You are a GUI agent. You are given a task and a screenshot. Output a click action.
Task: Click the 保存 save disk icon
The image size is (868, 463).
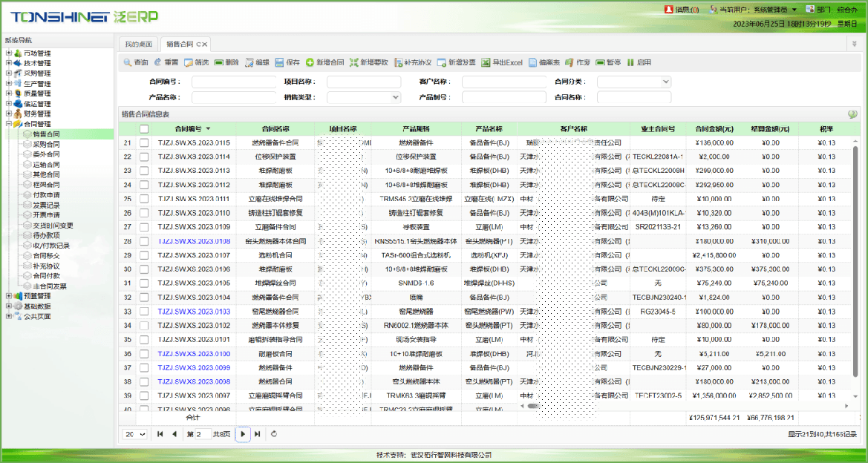coord(279,63)
